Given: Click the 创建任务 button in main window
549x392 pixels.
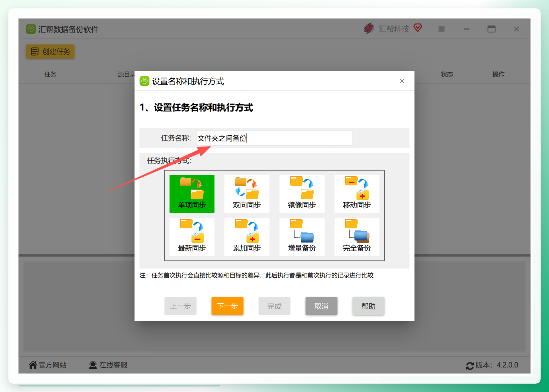Looking at the screenshot, I should coord(50,51).
